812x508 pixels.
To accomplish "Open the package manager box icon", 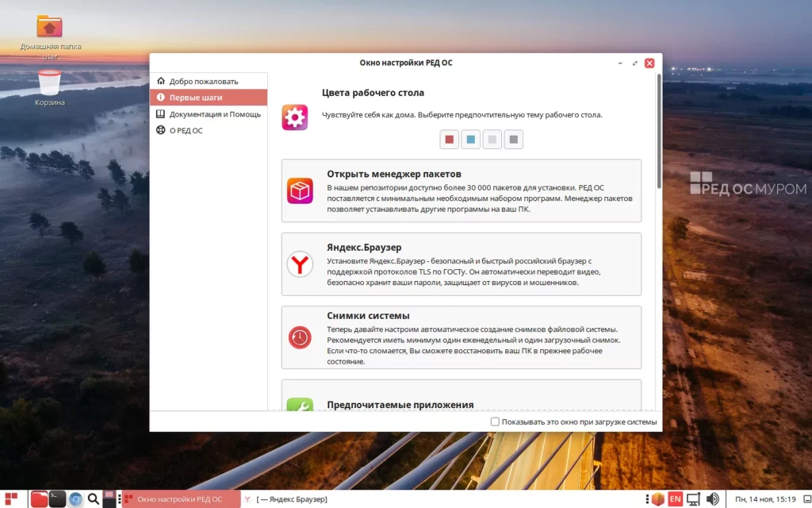I will pyautogui.click(x=300, y=190).
